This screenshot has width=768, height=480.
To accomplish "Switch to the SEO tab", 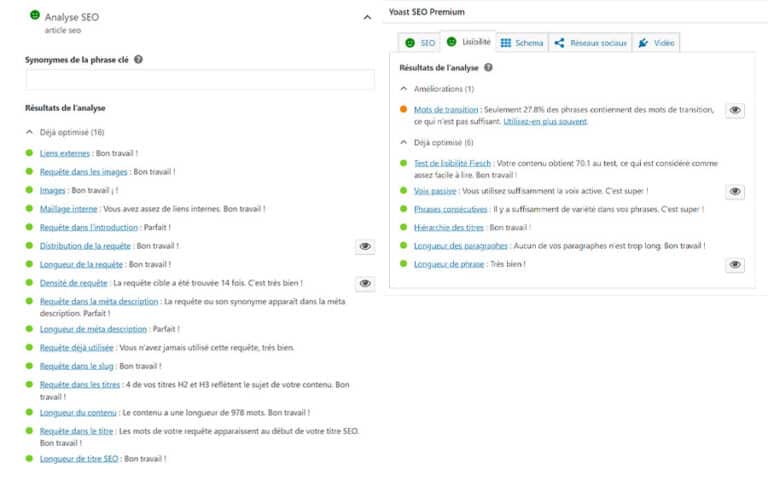I will tap(419, 43).
